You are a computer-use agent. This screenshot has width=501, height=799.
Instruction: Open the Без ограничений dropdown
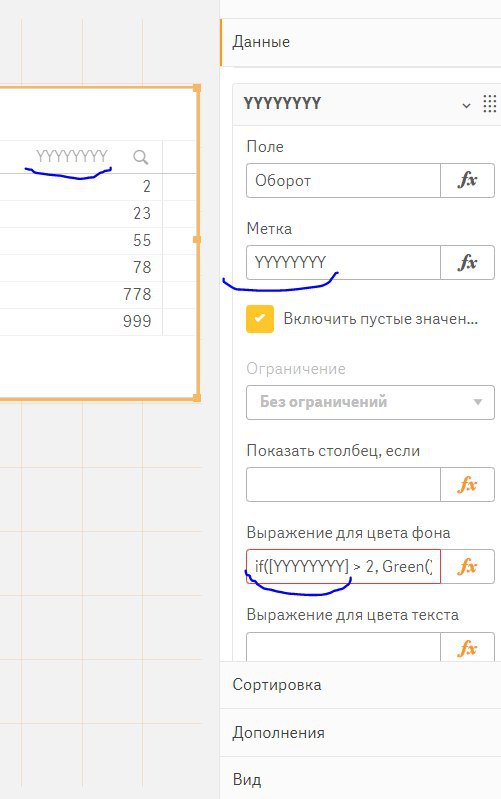coord(370,403)
